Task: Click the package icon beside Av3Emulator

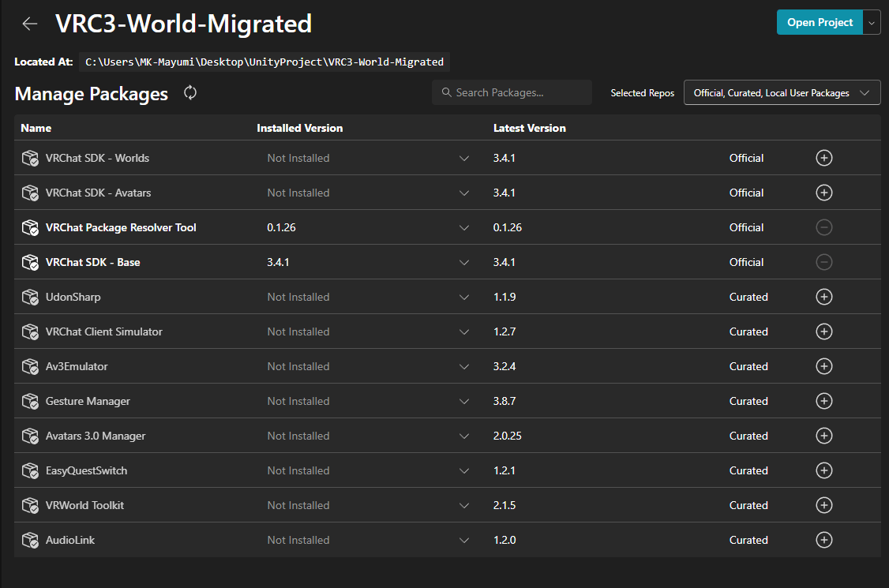Action: 30,366
